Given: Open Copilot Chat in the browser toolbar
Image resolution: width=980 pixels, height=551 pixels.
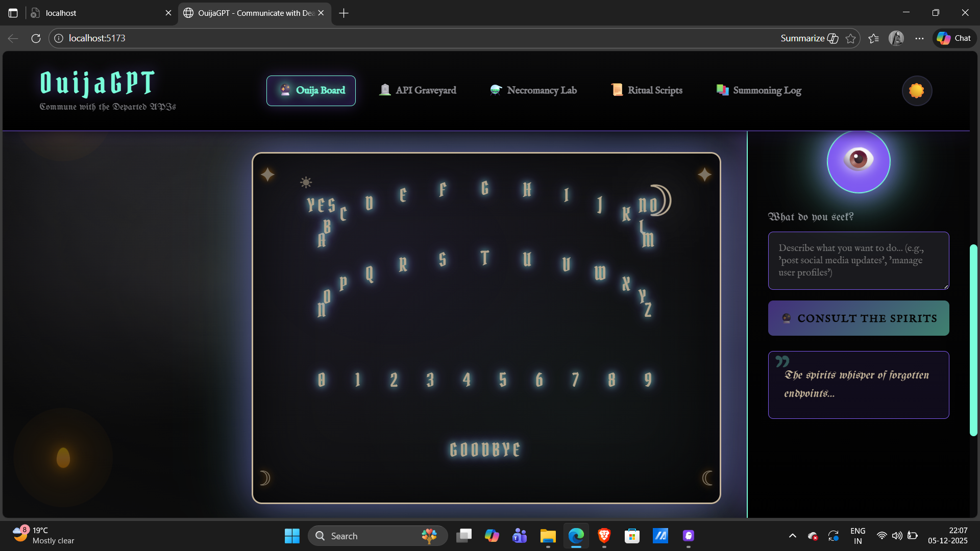Looking at the screenshot, I should [x=954, y=38].
